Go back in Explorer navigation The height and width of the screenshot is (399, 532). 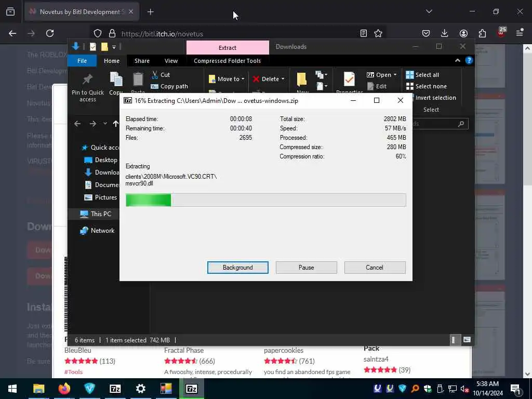click(x=77, y=124)
